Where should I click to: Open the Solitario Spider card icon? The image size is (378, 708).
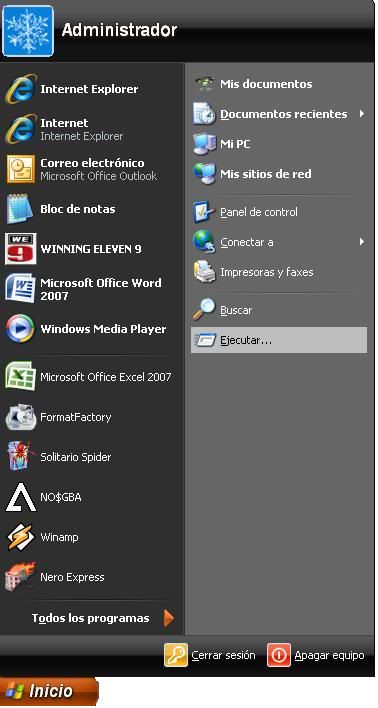(21, 456)
